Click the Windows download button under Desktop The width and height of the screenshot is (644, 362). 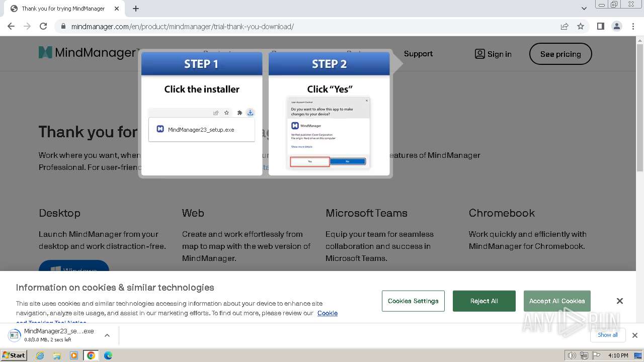tap(74, 266)
